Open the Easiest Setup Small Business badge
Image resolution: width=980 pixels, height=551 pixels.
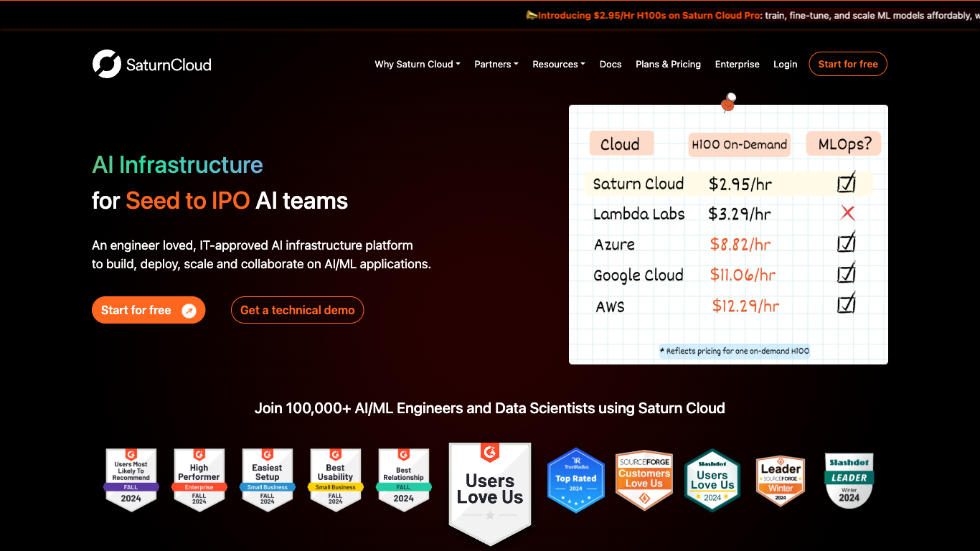point(268,480)
